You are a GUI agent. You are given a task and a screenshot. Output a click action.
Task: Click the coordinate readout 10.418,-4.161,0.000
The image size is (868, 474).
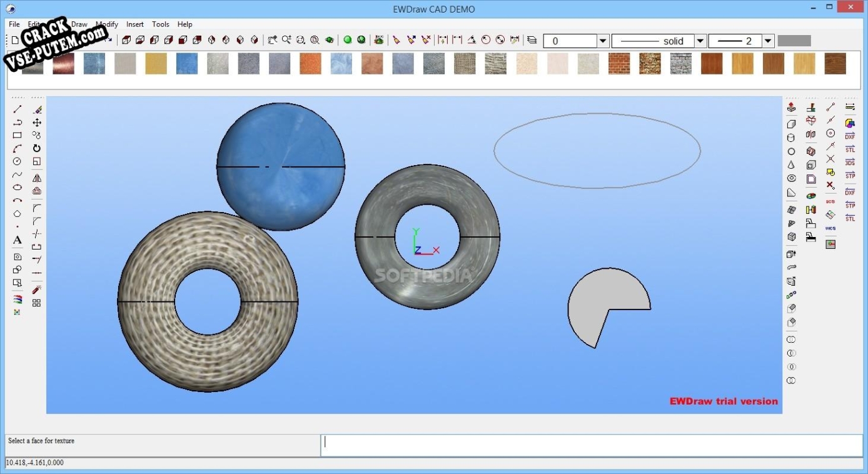pos(35,463)
